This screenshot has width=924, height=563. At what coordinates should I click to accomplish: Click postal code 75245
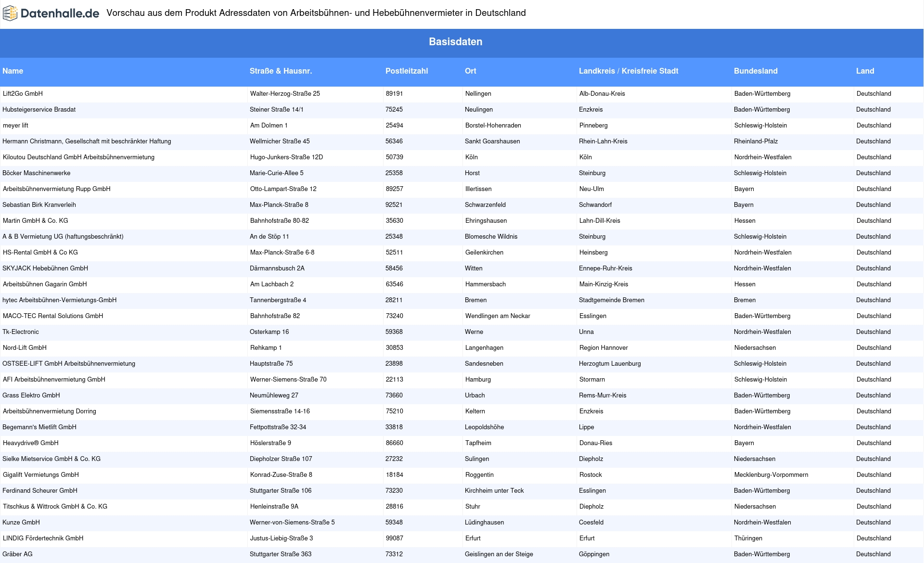394,110
